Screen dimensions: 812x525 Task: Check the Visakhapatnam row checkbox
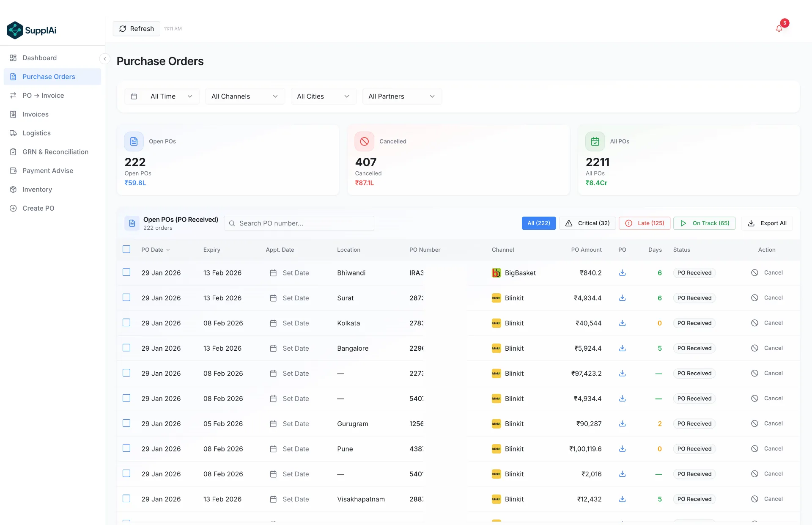[x=126, y=498]
